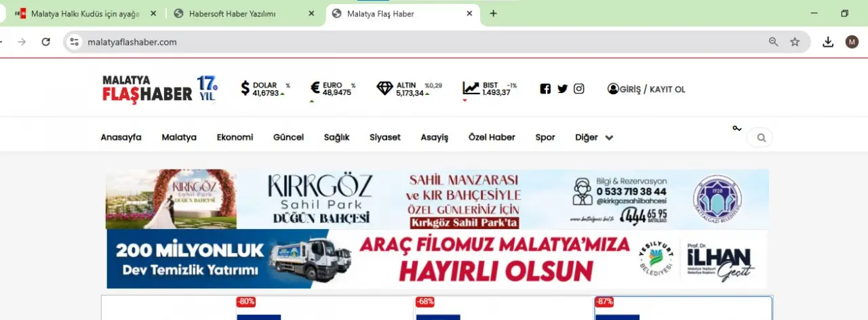View site information icon in address bar
The height and width of the screenshot is (320, 868).
pos(75,42)
